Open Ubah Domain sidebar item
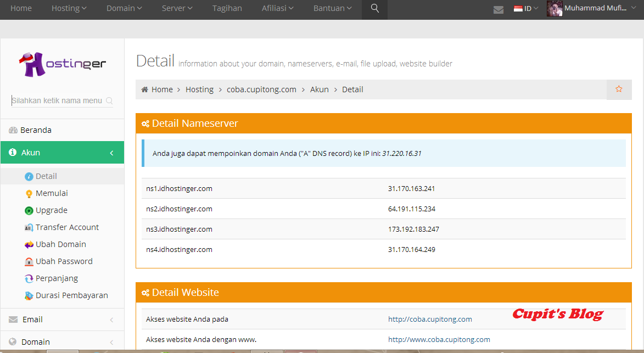The image size is (644, 353). pos(61,244)
